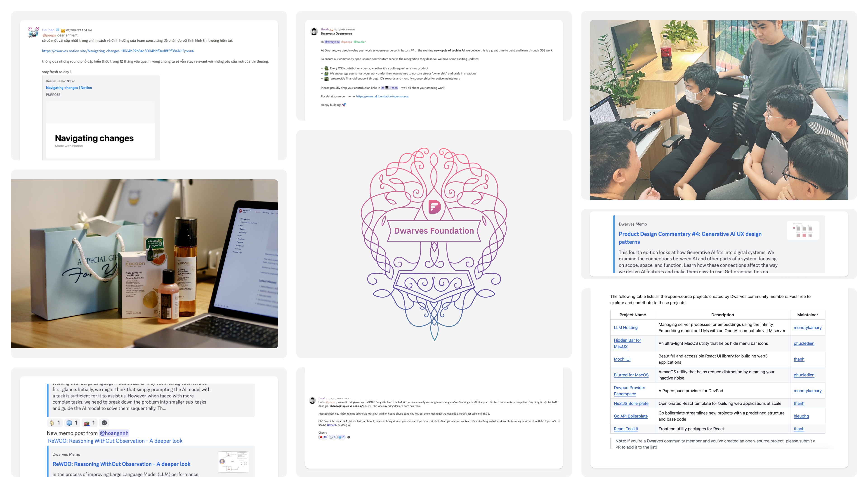The image size is (868, 488).
Task: Add a reaction under the Cheers message
Action: click(x=349, y=437)
